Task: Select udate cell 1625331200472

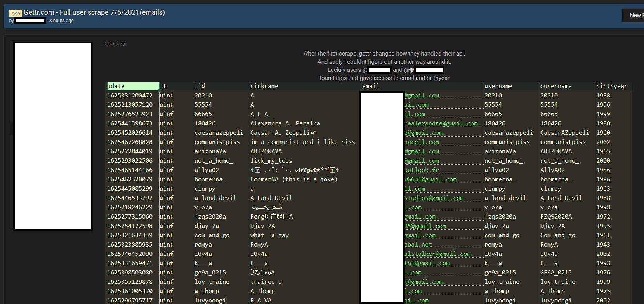Action: click(130, 96)
